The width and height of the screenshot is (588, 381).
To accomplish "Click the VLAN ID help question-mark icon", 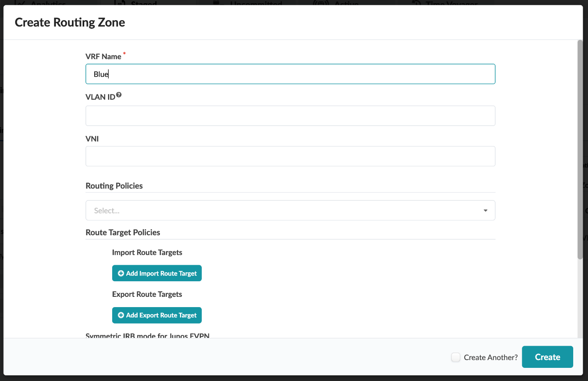I will [x=119, y=95].
